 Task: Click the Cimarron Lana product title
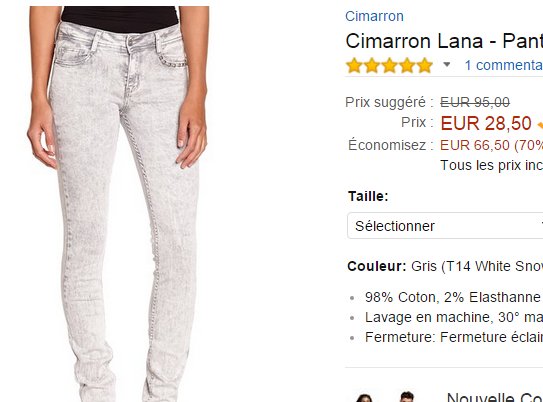coord(444,41)
